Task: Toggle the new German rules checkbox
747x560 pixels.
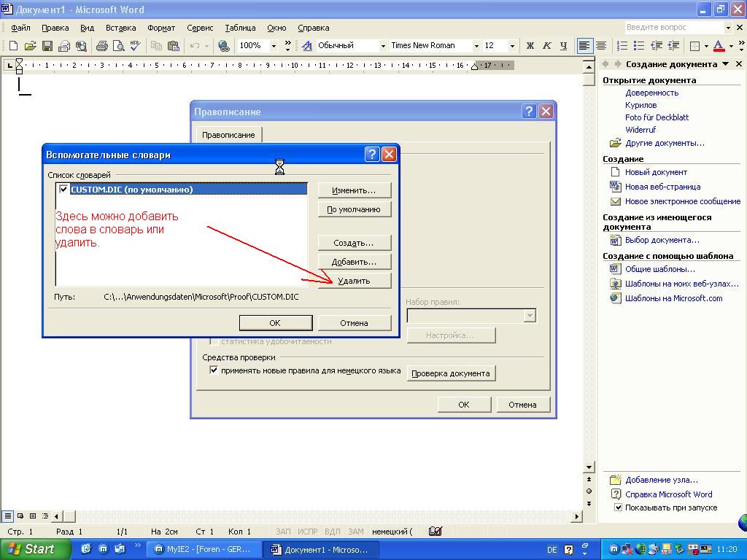Action: (214, 370)
